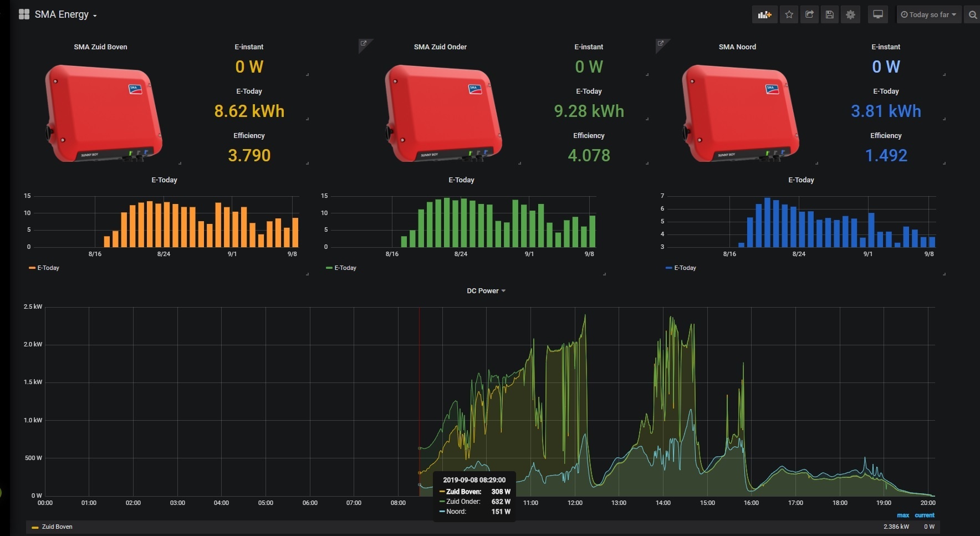Select the yellow 8.62 kWh value
This screenshot has width=980, height=536.
click(249, 111)
